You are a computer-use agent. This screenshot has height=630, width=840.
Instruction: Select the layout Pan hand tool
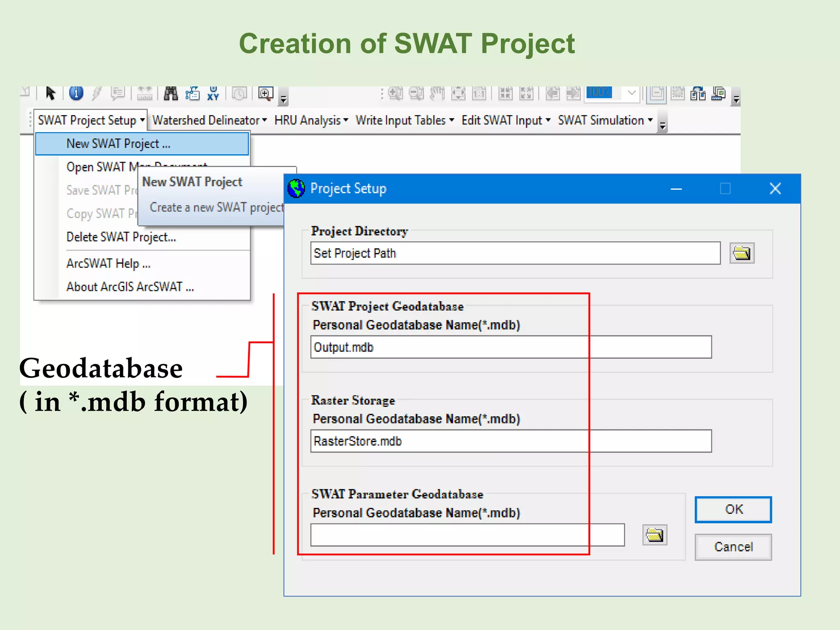click(437, 94)
